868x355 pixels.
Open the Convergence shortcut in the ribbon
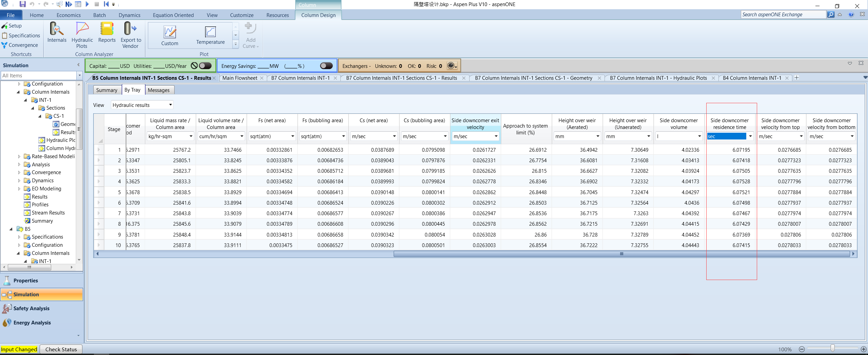pyautogui.click(x=20, y=45)
